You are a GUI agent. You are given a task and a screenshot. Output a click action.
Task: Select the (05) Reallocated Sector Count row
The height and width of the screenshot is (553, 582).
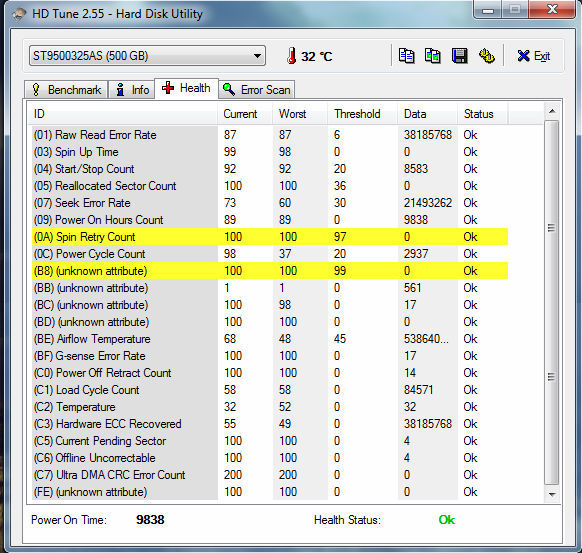pyautogui.click(x=270, y=186)
